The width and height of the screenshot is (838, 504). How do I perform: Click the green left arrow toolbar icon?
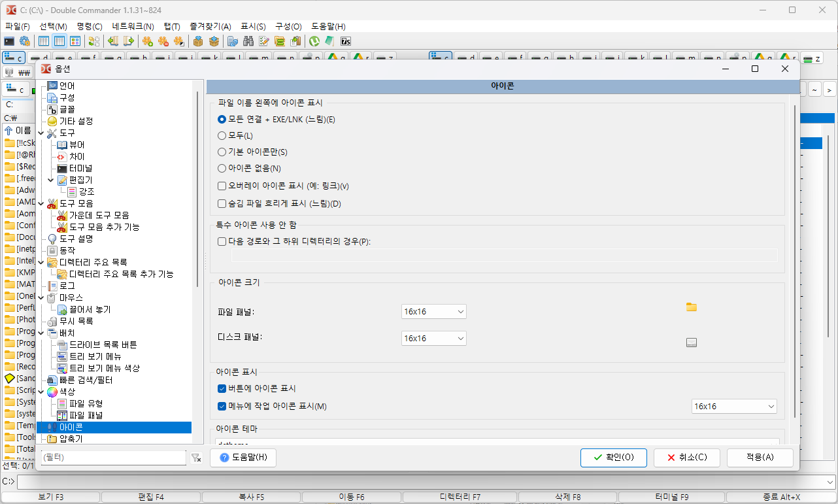[113, 41]
